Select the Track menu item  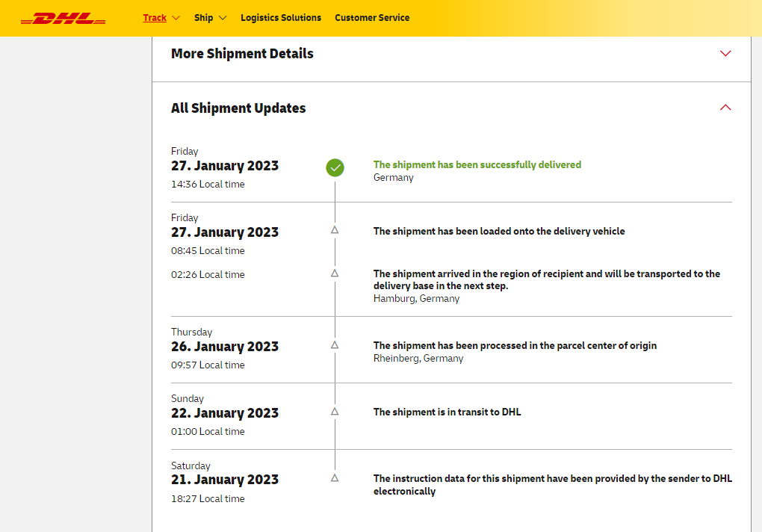(155, 18)
